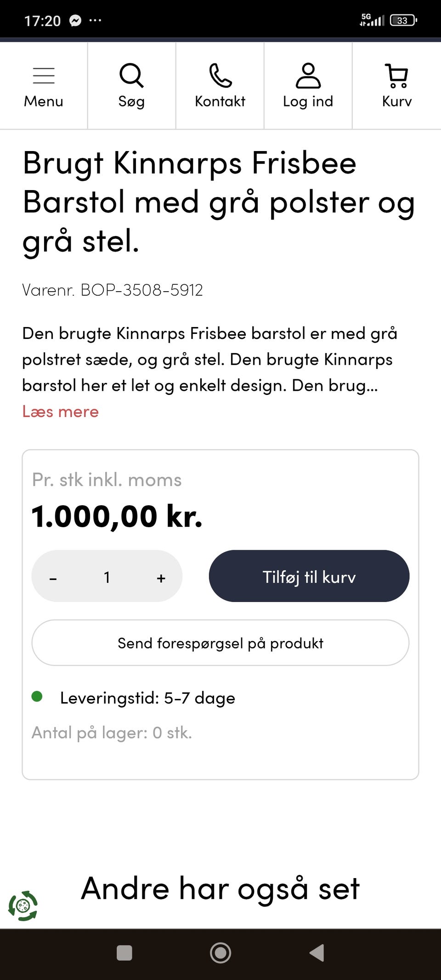This screenshot has height=980, width=441.
Task: Open the Kurv shopping cart icon
Action: point(396,76)
